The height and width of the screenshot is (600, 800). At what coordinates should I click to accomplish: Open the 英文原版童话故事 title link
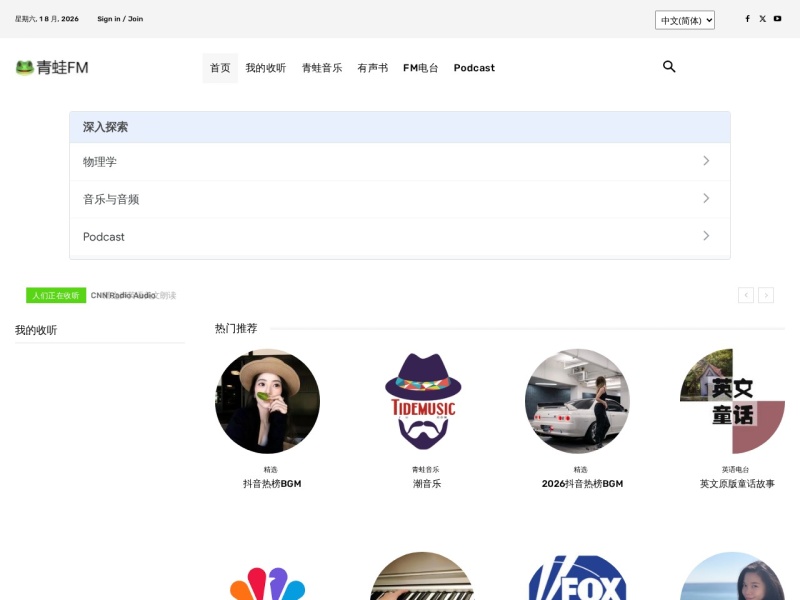[737, 484]
